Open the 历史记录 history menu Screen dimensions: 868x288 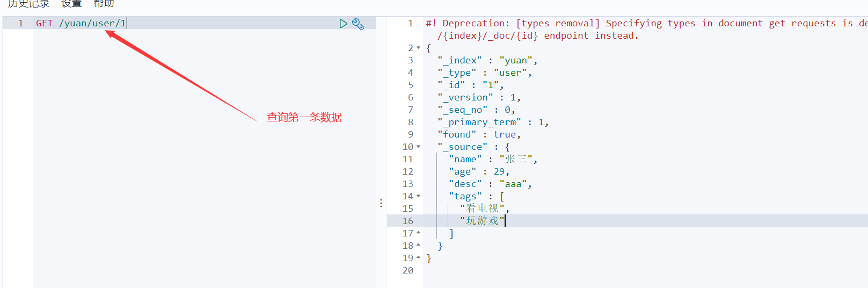pos(28,4)
